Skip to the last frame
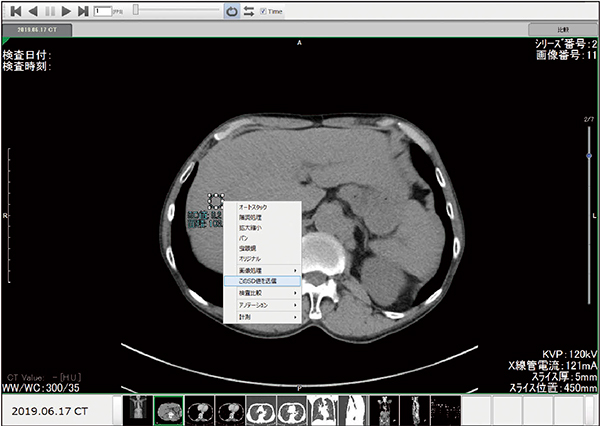 click(82, 11)
